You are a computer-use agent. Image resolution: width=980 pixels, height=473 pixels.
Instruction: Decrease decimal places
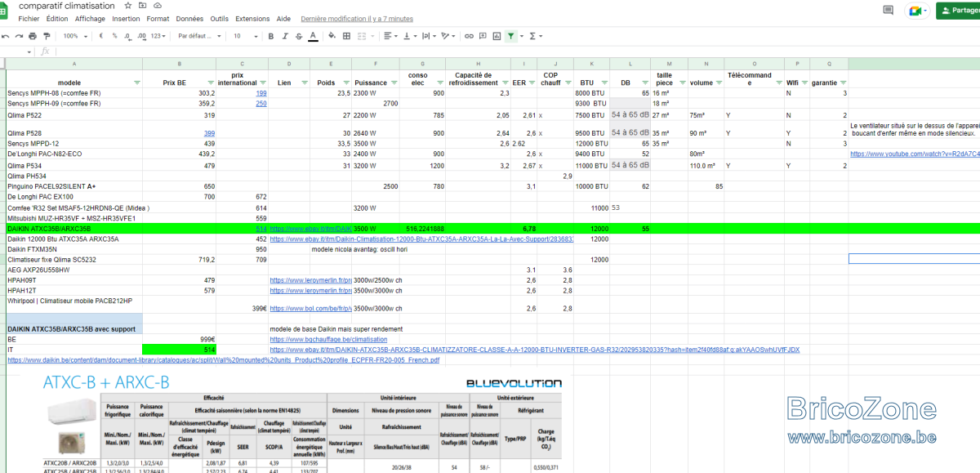(128, 36)
